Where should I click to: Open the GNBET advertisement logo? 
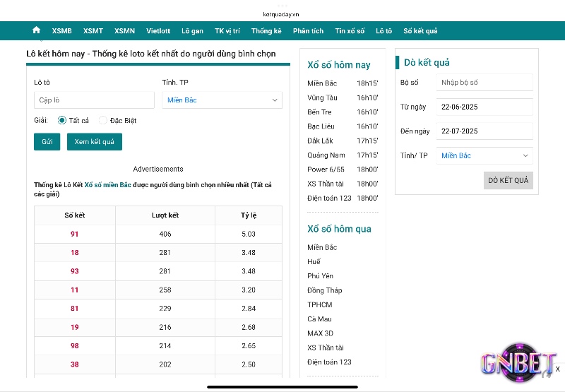(x=518, y=363)
